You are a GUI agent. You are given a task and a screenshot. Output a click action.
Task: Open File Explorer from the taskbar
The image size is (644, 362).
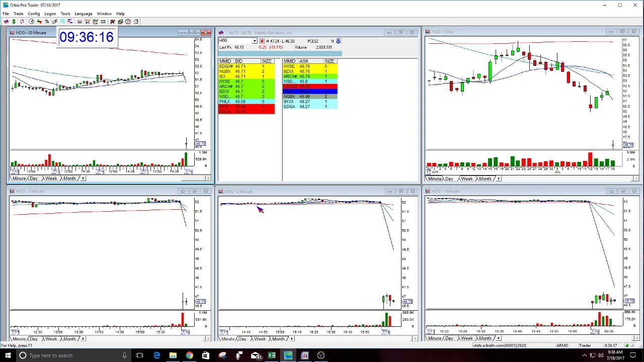point(173,355)
